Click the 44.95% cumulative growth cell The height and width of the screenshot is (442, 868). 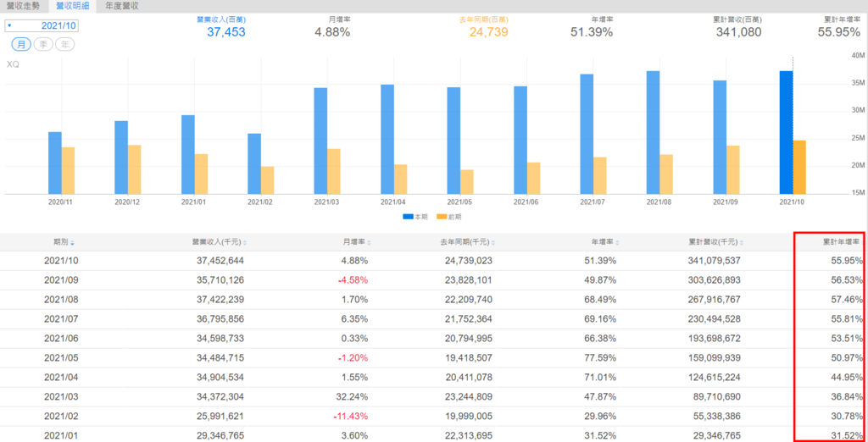click(x=849, y=378)
